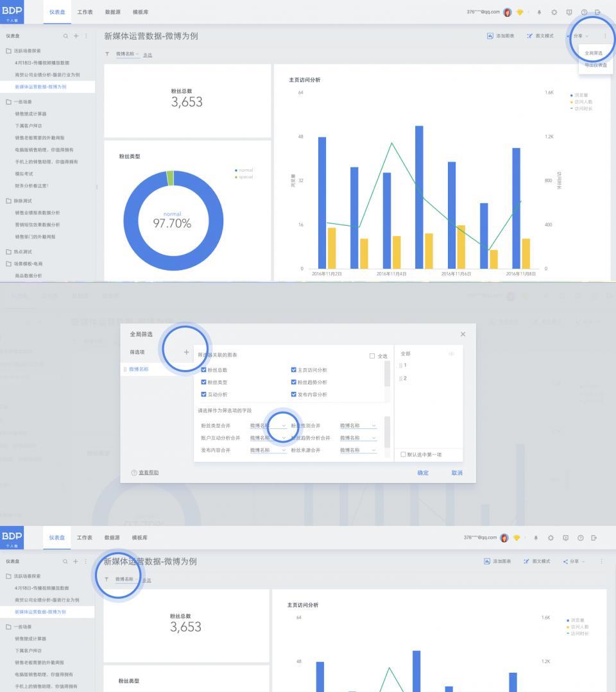This screenshot has width=616, height=692.
Task: Close the 全局筛选 dialog
Action: (x=463, y=334)
